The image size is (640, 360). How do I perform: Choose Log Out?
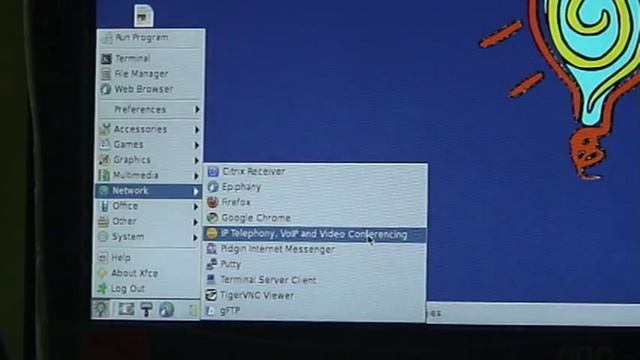click(147, 289)
